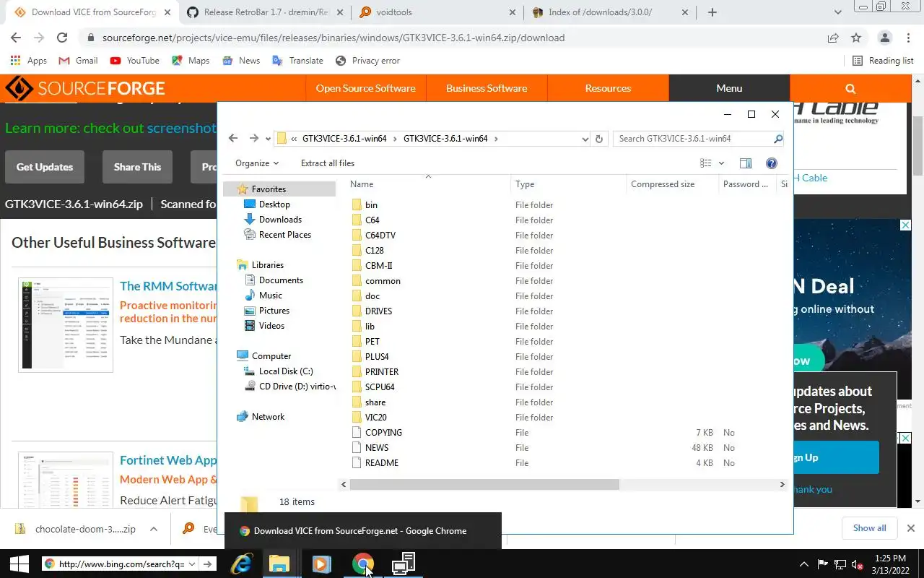Click Show all downloads
924x578 pixels.
pos(869,528)
